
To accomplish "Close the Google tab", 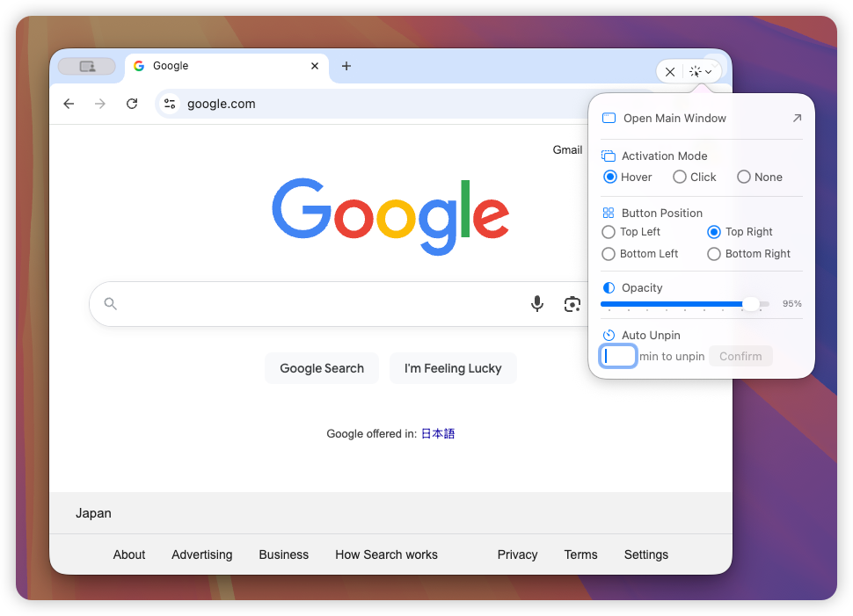I will (x=315, y=66).
